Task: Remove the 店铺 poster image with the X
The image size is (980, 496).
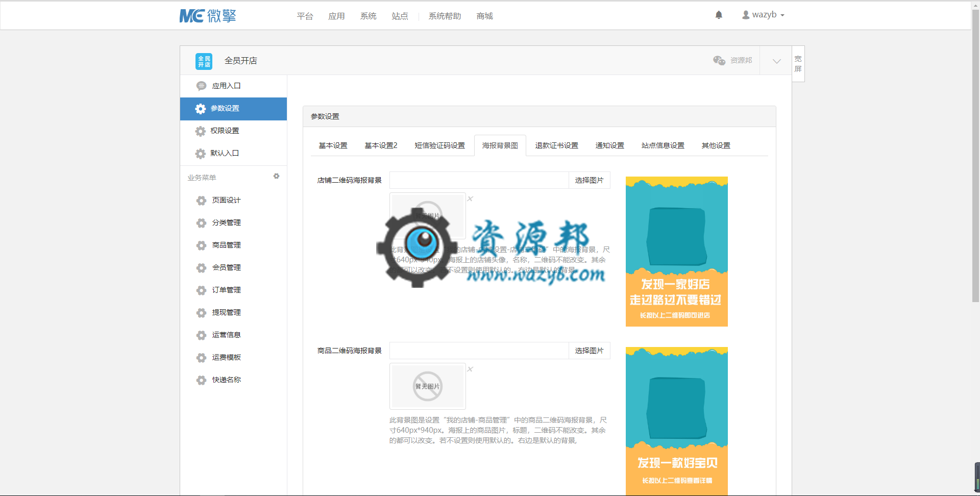Action: [x=470, y=199]
